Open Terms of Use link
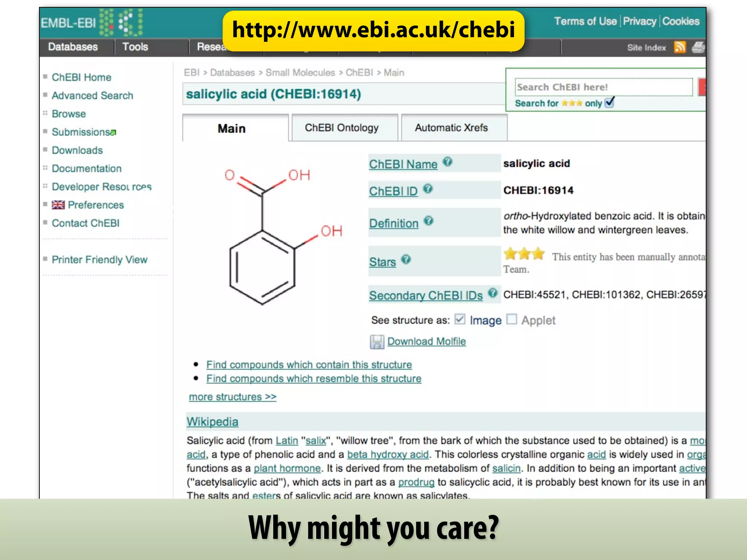 pos(585,22)
